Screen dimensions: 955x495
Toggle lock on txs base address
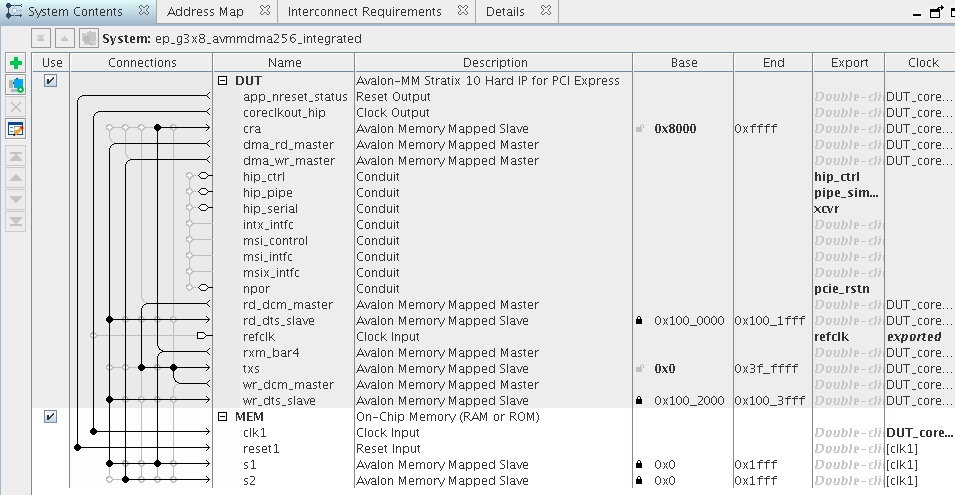click(x=639, y=369)
